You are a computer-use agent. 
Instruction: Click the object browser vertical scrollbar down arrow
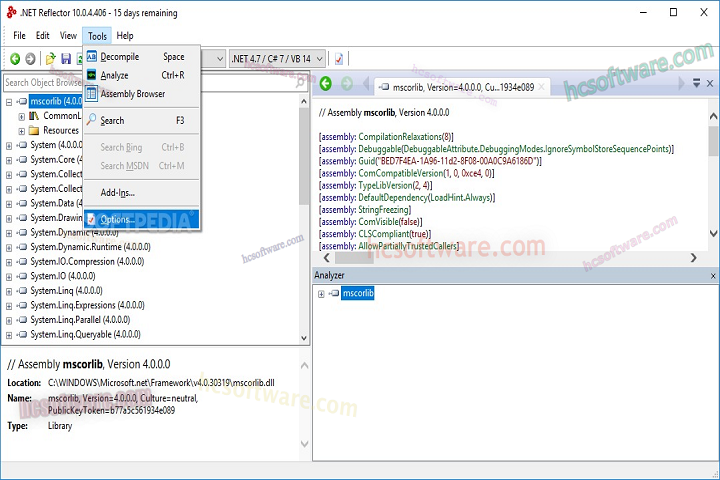click(x=304, y=338)
